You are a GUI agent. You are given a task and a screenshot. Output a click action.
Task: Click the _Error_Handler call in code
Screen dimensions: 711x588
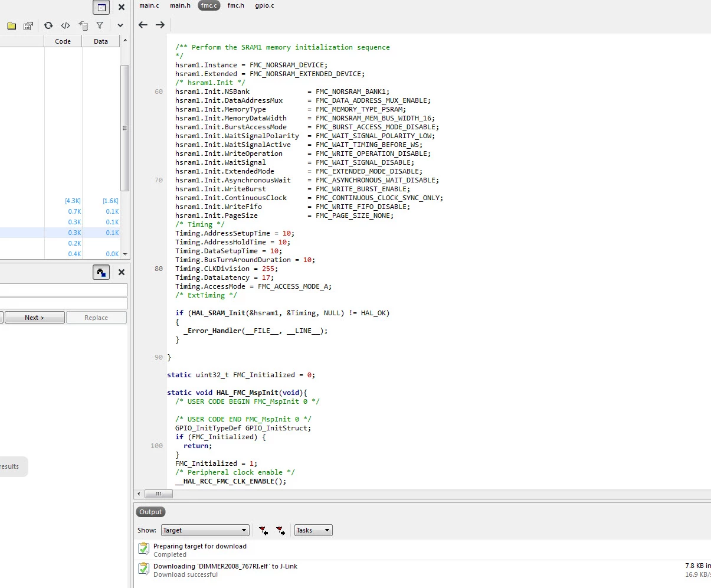click(212, 331)
